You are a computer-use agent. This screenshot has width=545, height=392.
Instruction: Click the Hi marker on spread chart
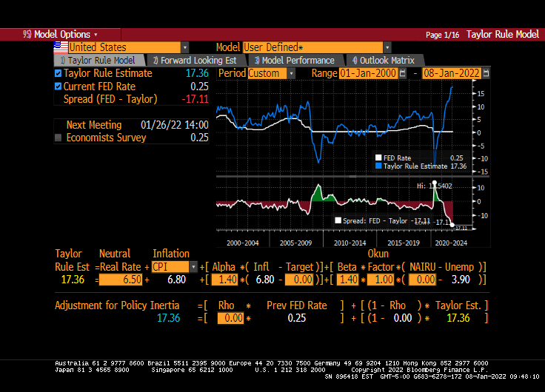[434, 182]
